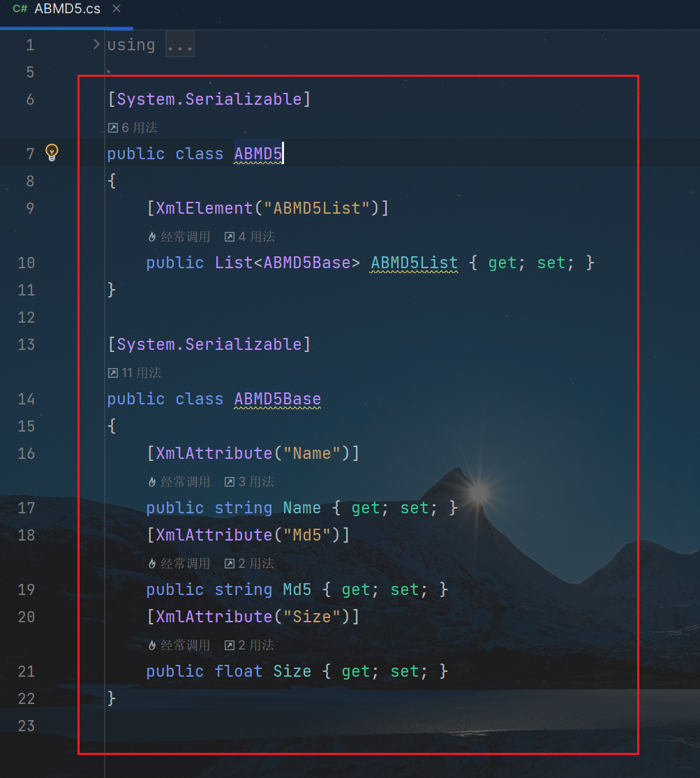This screenshot has height=778, width=700.
Task: Open the folded '...' using placeholder
Action: [x=179, y=45]
